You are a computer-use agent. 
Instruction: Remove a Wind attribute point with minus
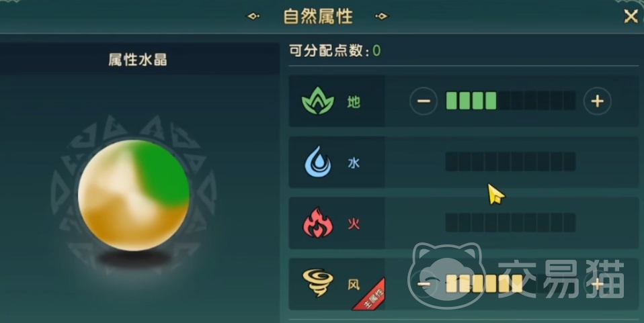(424, 284)
